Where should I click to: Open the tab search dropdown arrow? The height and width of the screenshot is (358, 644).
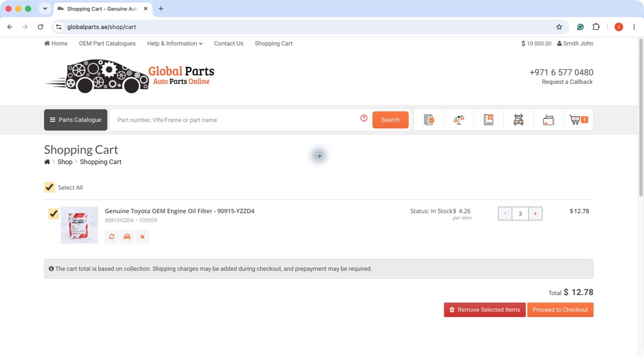pyautogui.click(x=45, y=8)
